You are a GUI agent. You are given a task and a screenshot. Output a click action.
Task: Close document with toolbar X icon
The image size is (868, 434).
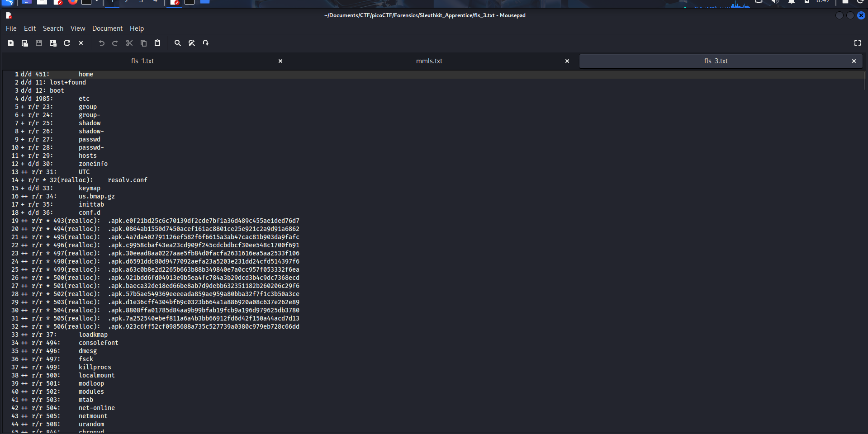click(81, 43)
